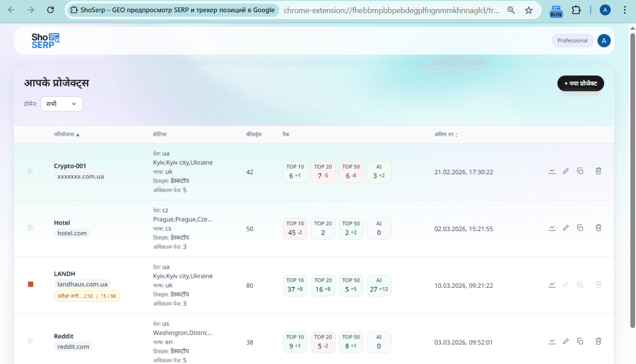The width and height of the screenshot is (636, 364).
Task: Open the user avatar in ShoSerp header
Action: click(x=604, y=41)
